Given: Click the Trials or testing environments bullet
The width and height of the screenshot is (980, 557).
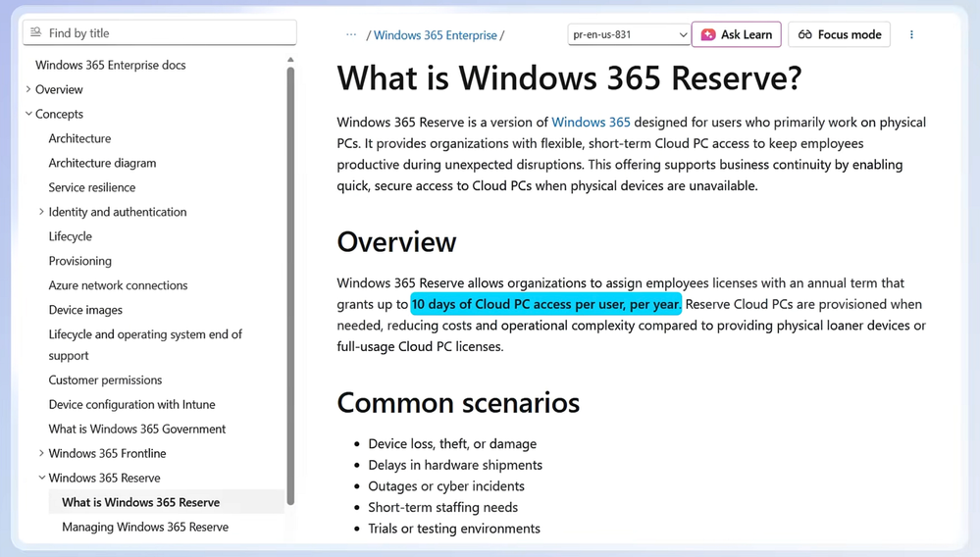Looking at the screenshot, I should (x=454, y=529).
